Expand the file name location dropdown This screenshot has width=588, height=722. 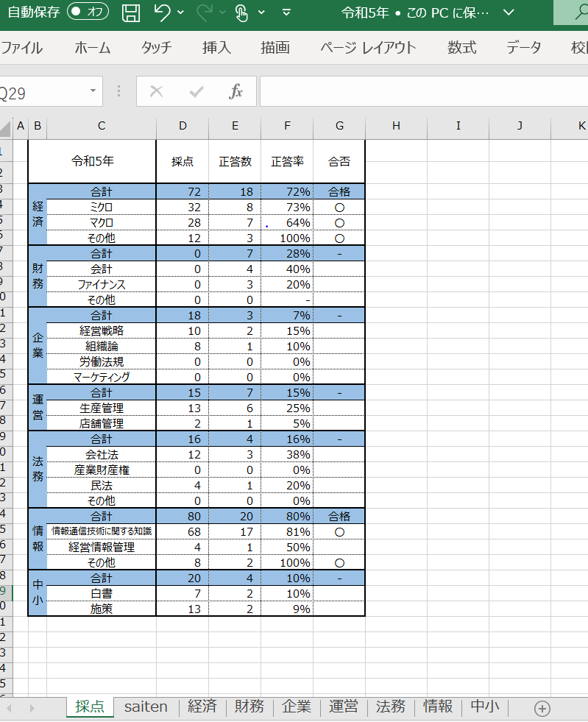pyautogui.click(x=509, y=13)
